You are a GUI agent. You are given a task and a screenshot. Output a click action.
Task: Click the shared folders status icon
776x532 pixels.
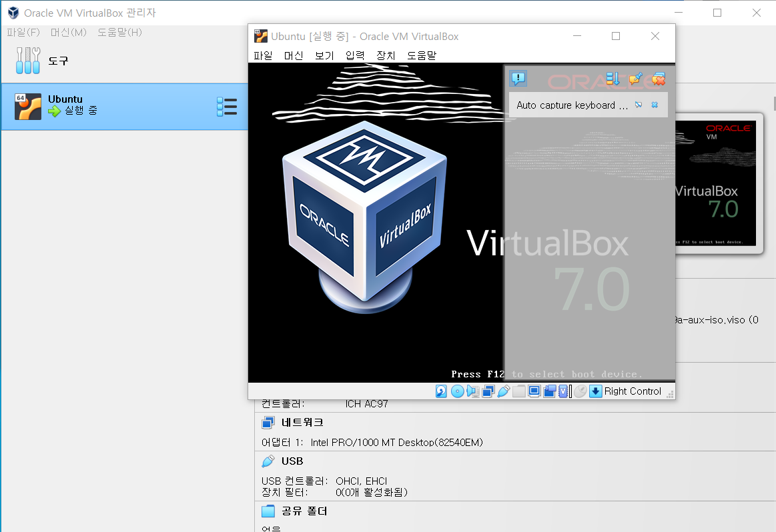coord(518,391)
